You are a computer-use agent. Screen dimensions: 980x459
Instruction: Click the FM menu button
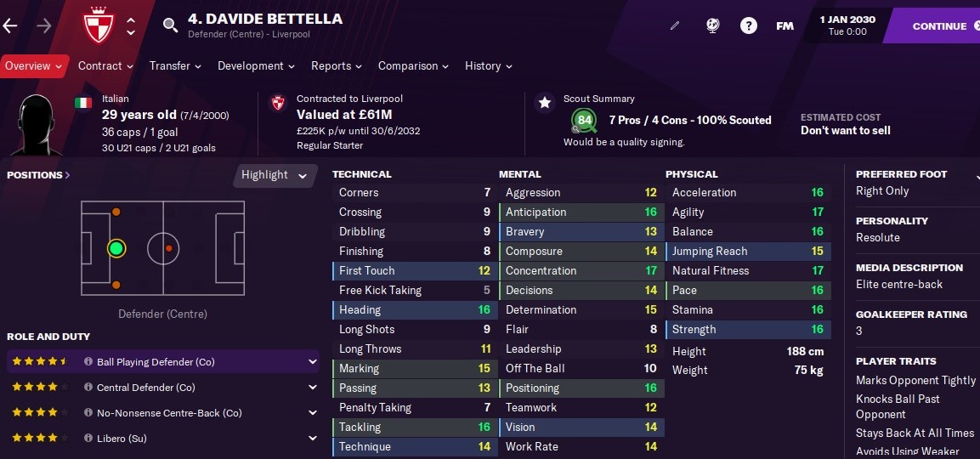(x=785, y=25)
